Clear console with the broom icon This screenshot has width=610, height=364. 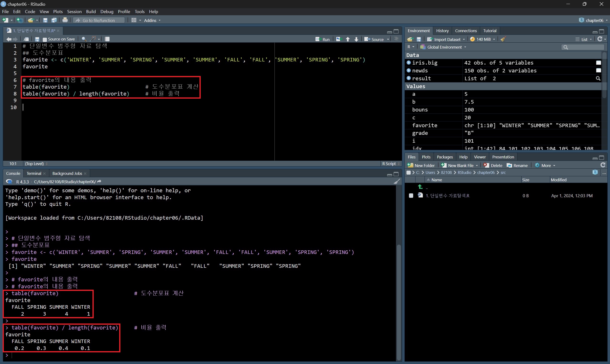(396, 182)
